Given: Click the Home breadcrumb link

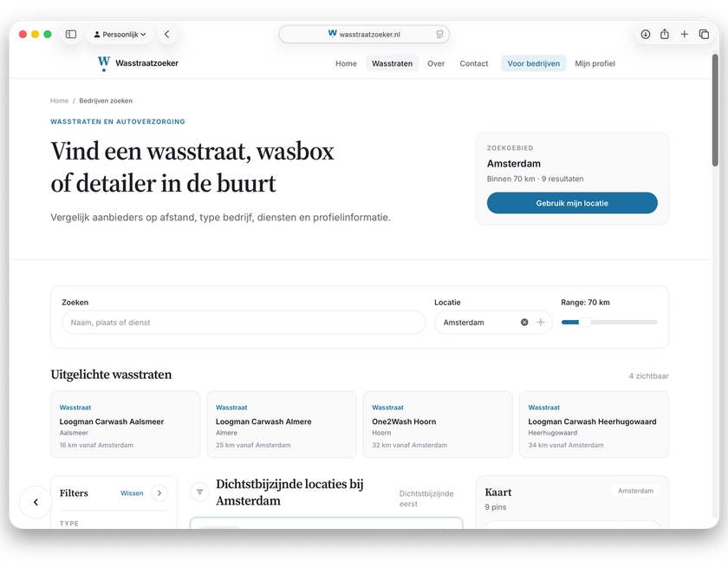Looking at the screenshot, I should 59,101.
